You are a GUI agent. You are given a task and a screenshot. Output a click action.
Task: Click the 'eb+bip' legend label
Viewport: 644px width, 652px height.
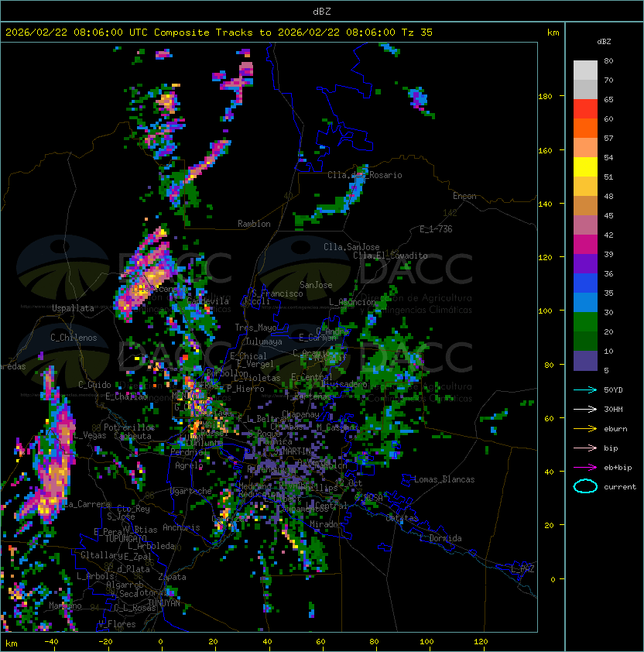point(618,468)
